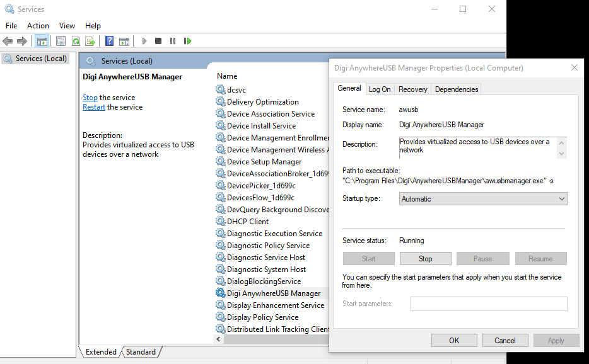Screen dimensions: 589x364
Task: Select DevQuery Background Discovery service row
Action: click(272, 209)
